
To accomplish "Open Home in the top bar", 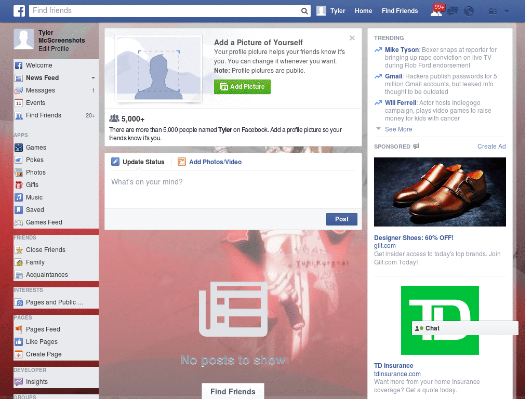I will [363, 11].
